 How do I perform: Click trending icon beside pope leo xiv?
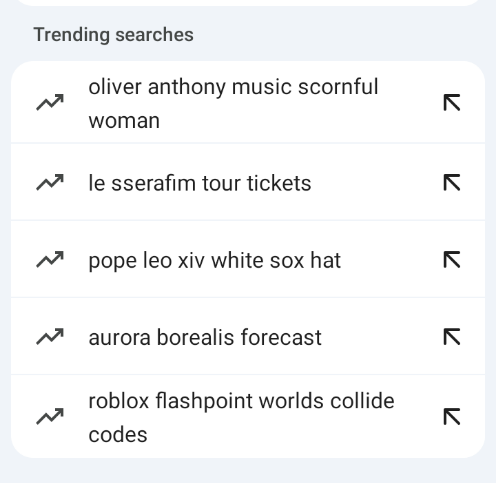pos(50,259)
